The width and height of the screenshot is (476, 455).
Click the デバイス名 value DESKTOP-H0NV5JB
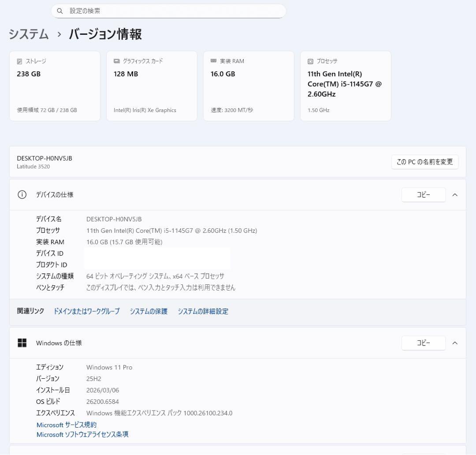(x=114, y=219)
